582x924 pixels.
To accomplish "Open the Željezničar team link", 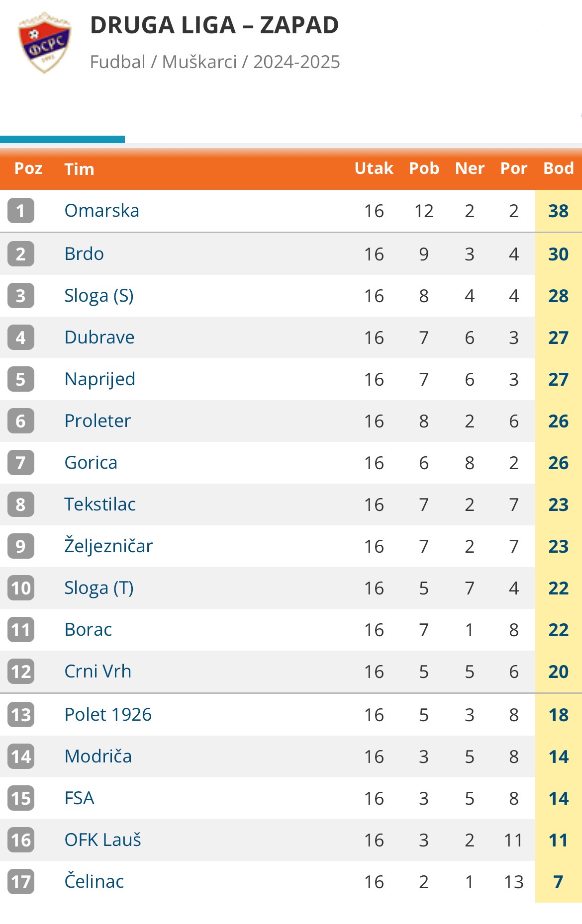I will coord(108,546).
